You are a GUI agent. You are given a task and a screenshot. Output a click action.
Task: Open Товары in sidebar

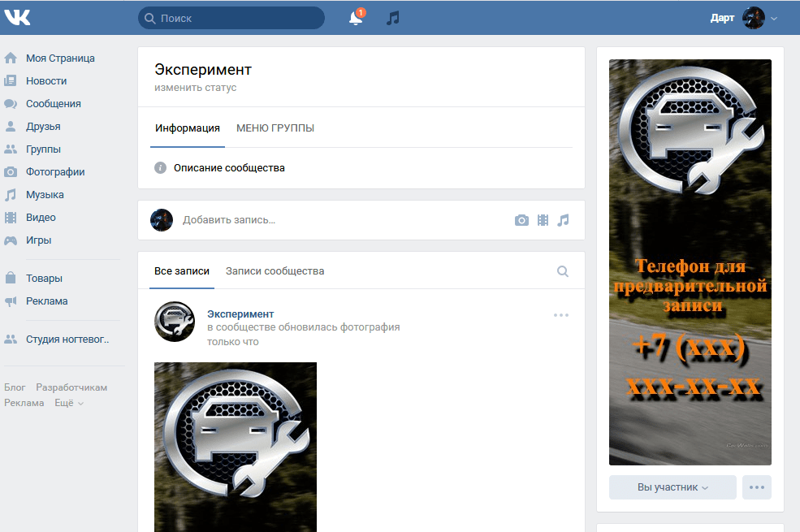45,278
